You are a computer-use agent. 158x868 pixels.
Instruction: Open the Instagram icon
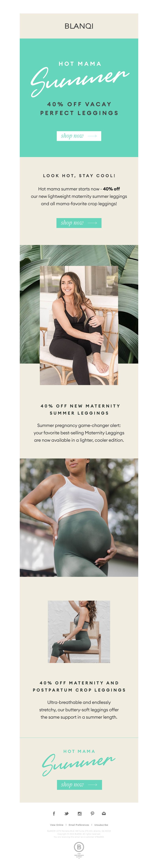click(x=80, y=813)
